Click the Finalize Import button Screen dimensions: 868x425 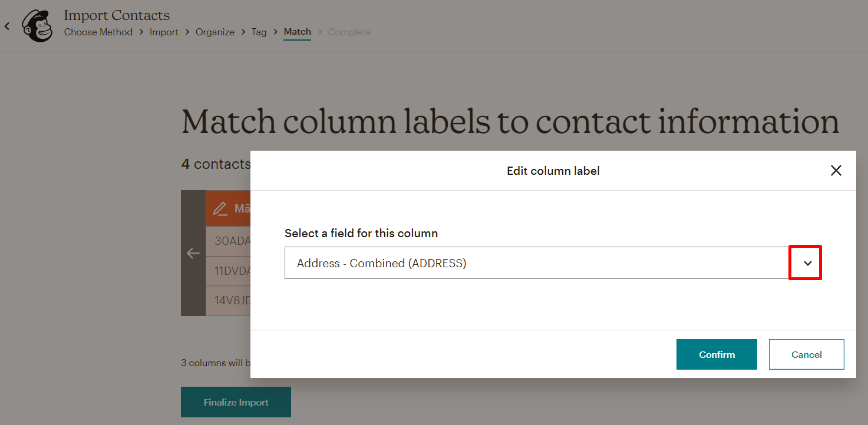[x=236, y=401]
